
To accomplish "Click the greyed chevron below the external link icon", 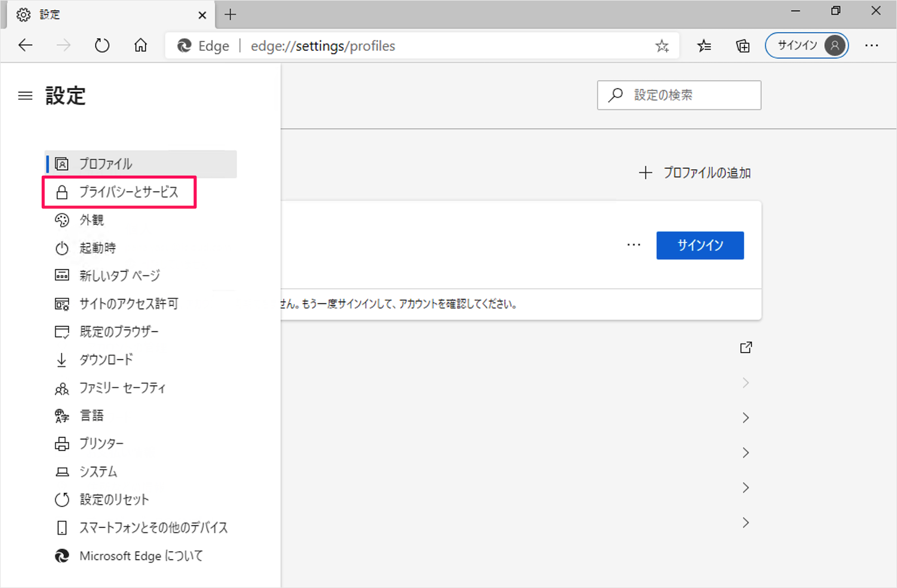I will click(x=746, y=383).
